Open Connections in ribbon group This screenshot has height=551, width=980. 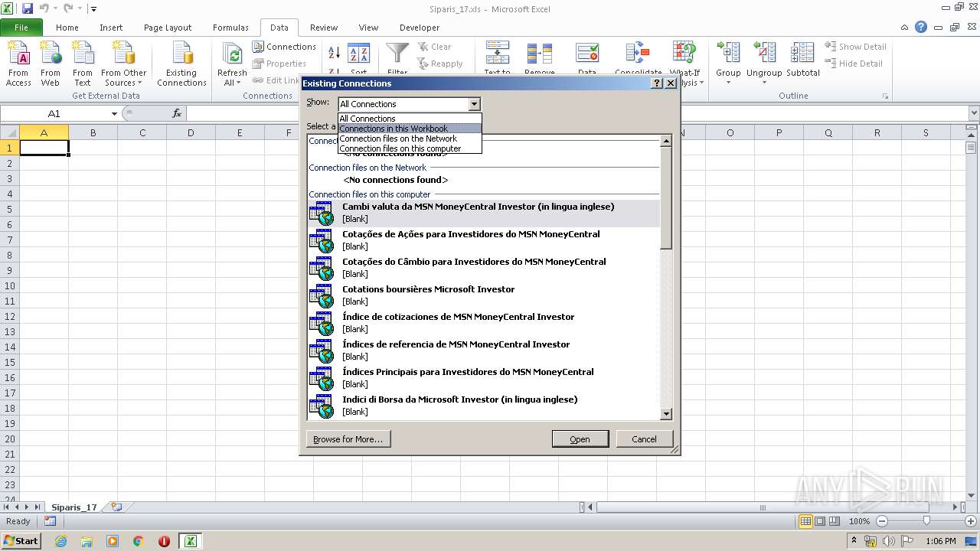click(283, 47)
